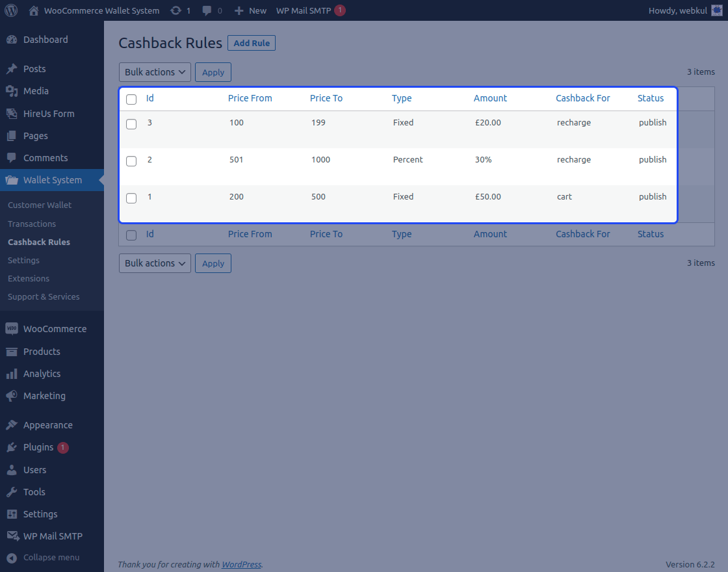Click the Add Rule button
Screen dimensions: 728x572
(252, 43)
